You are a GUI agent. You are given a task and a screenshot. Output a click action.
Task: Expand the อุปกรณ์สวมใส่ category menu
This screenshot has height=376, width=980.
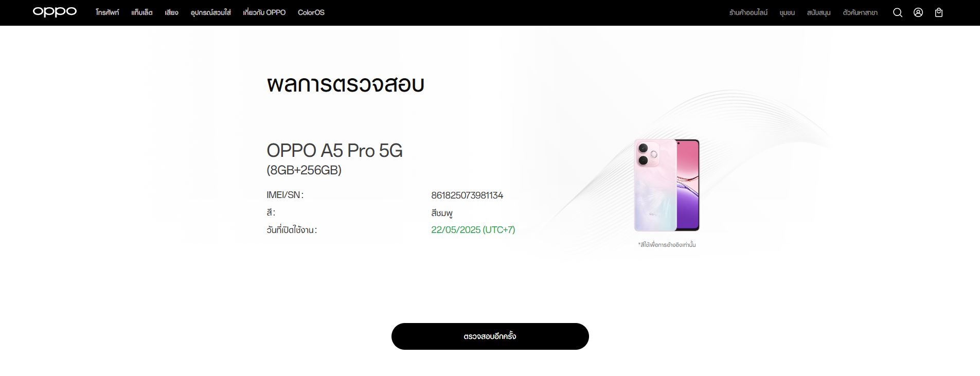(210, 12)
